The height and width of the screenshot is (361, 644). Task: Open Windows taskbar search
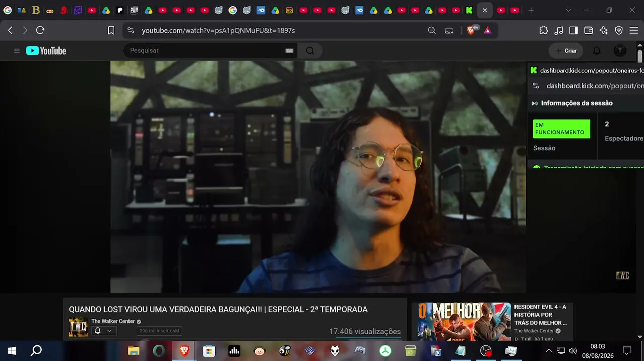coord(36,351)
